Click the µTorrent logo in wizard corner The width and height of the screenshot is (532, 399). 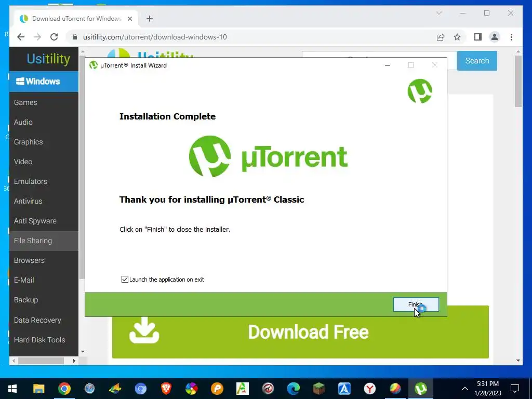coord(420,91)
